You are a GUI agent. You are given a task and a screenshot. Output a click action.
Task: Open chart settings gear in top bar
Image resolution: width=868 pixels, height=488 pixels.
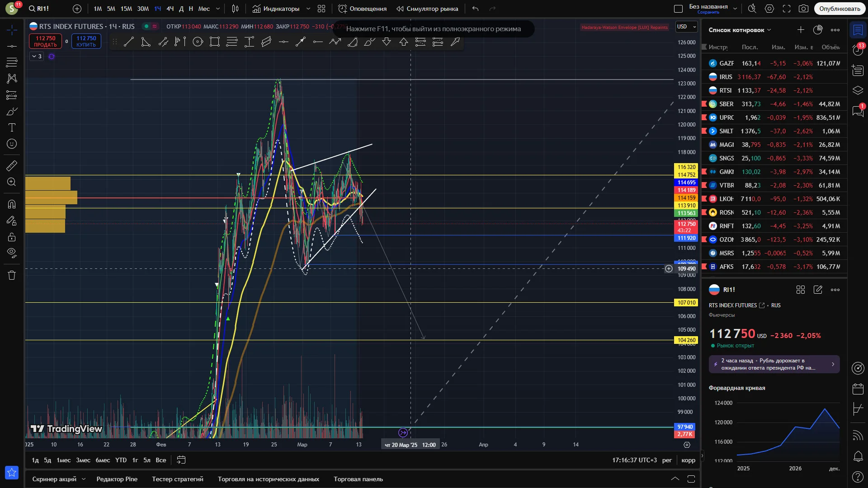click(769, 9)
